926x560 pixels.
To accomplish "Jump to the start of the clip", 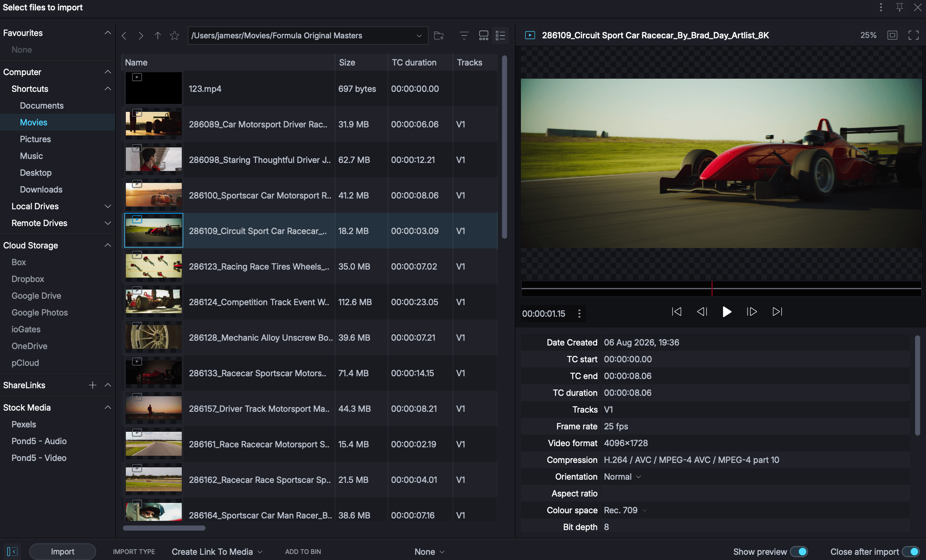I will click(676, 312).
